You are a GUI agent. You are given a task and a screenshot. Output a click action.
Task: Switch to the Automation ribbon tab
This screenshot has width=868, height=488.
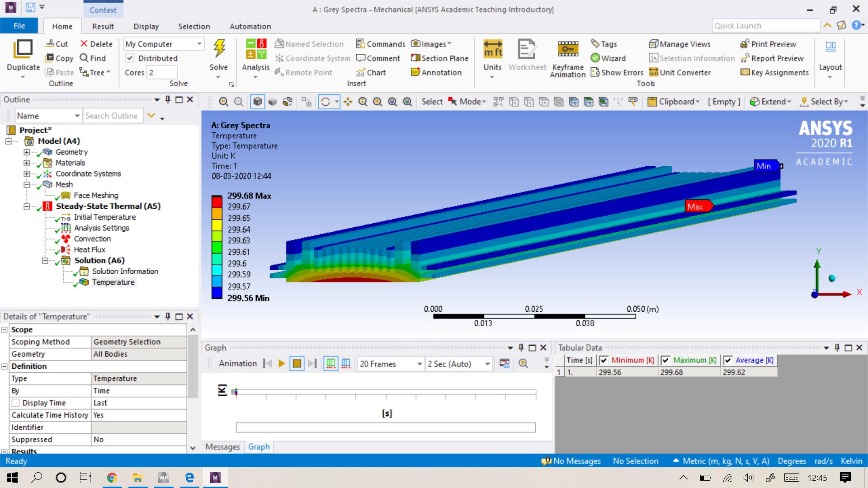250,26
